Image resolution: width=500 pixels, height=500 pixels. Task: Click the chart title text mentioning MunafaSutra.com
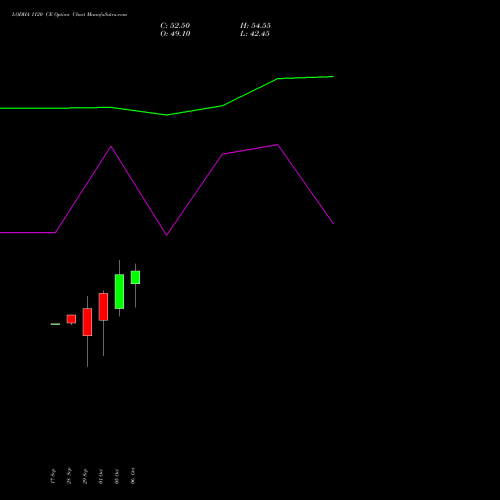[69, 15]
